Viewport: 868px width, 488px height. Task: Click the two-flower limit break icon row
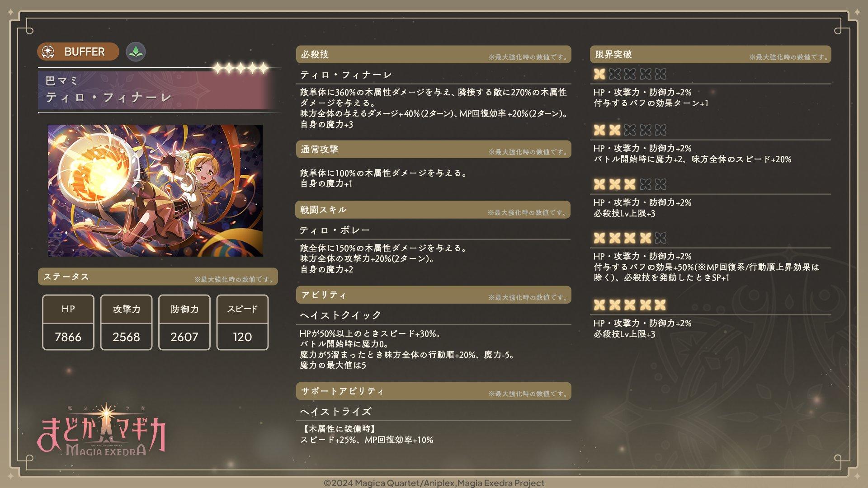click(630, 130)
